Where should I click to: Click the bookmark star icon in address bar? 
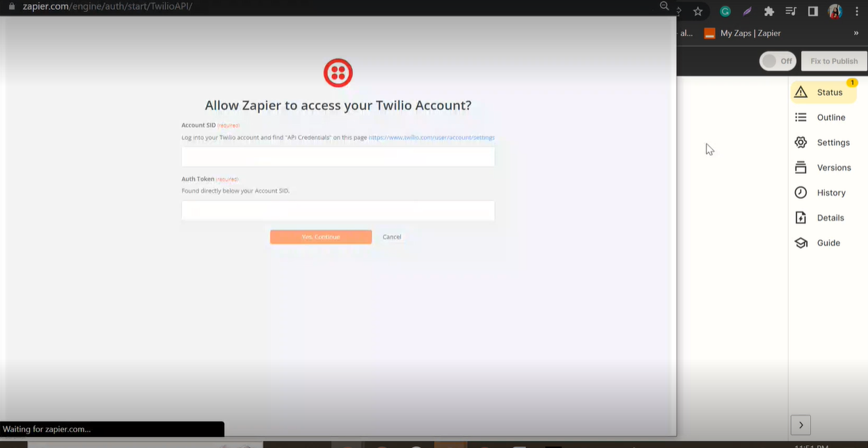[x=697, y=11]
